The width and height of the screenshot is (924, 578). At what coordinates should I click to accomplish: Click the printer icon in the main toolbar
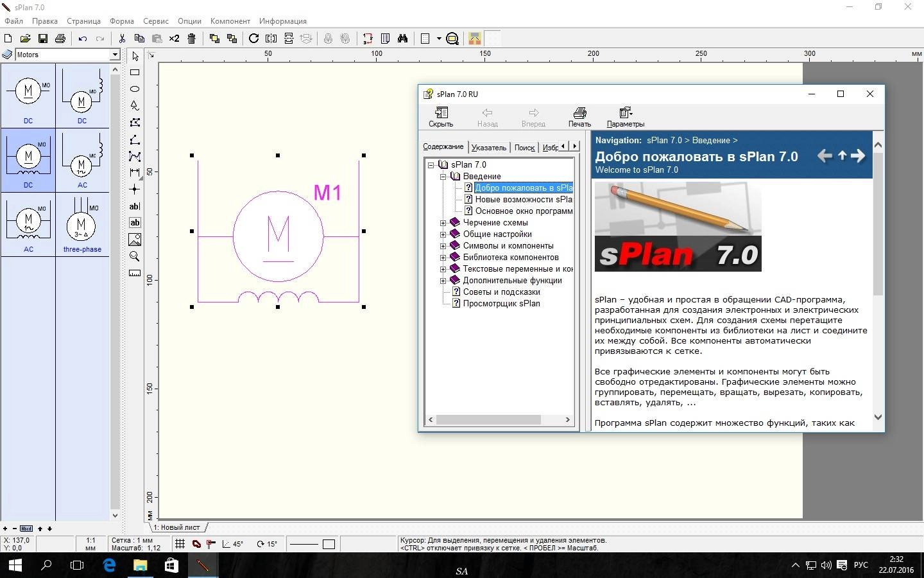click(x=60, y=39)
